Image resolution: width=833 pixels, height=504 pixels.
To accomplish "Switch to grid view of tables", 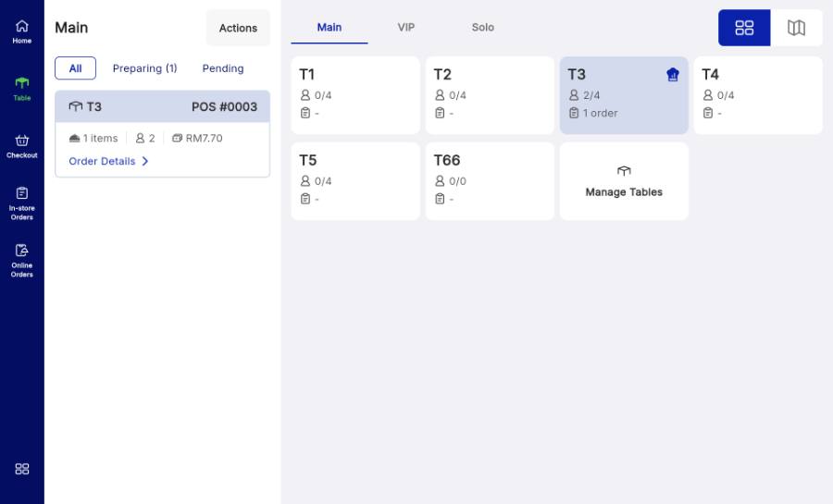I will pyautogui.click(x=744, y=28).
